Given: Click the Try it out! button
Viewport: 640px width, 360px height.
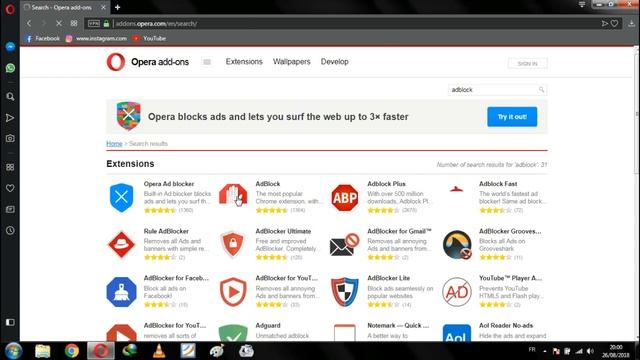Looking at the screenshot, I should 512,117.
